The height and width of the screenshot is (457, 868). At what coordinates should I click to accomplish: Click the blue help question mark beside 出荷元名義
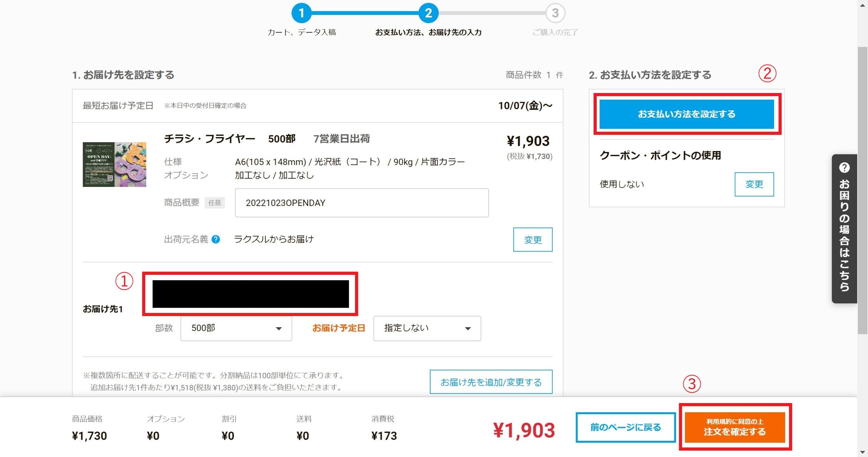coord(216,240)
